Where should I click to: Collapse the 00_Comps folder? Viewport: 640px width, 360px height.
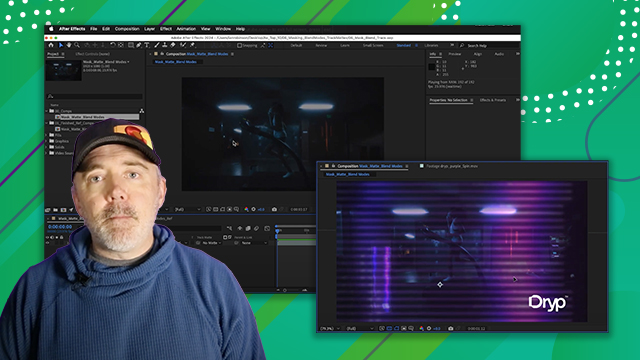pyautogui.click(x=47, y=111)
